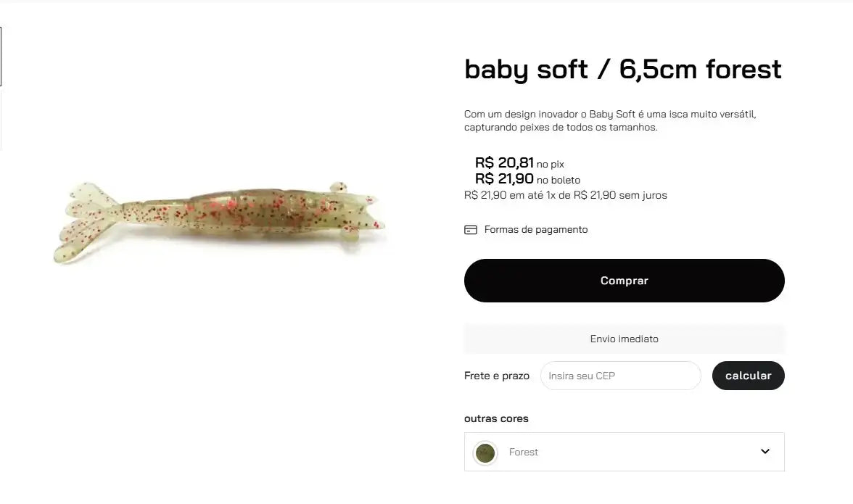This screenshot has height=504, width=853.
Task: Open the Forest color dropdown
Action: click(x=624, y=452)
